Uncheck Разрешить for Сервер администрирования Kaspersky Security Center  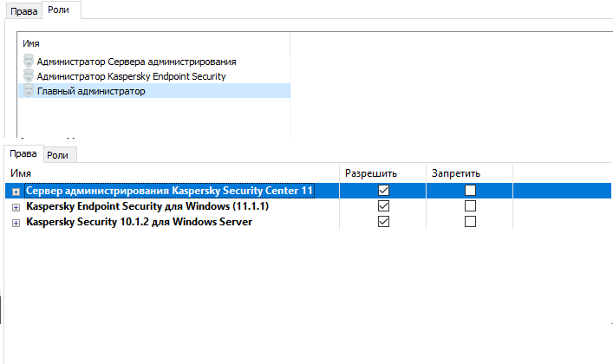[383, 191]
